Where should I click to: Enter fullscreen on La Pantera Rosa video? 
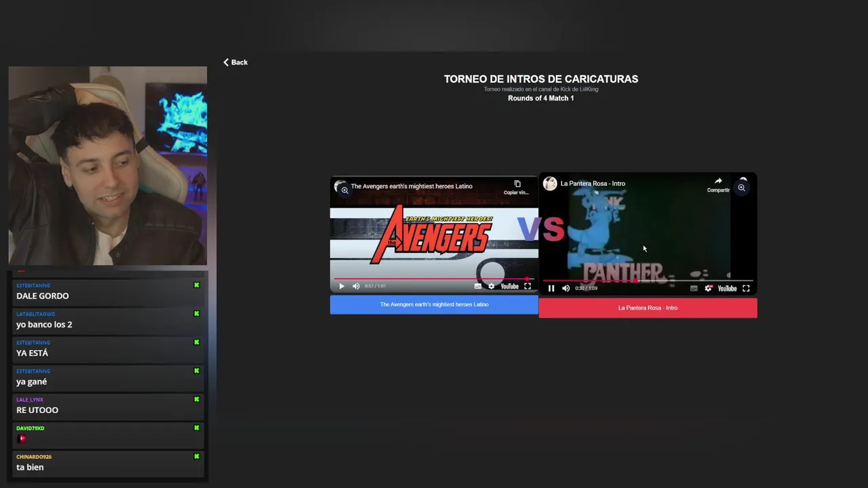click(746, 288)
